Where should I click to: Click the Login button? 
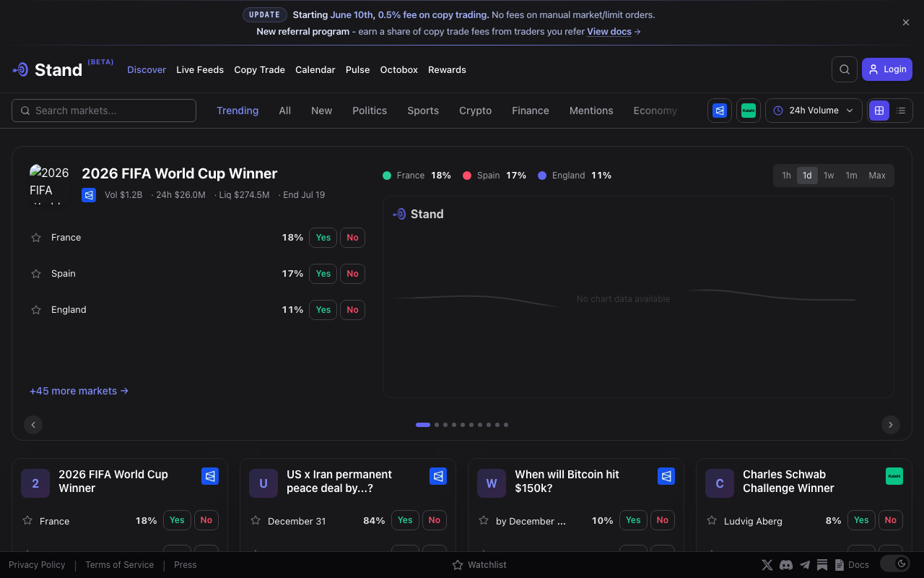click(x=887, y=69)
